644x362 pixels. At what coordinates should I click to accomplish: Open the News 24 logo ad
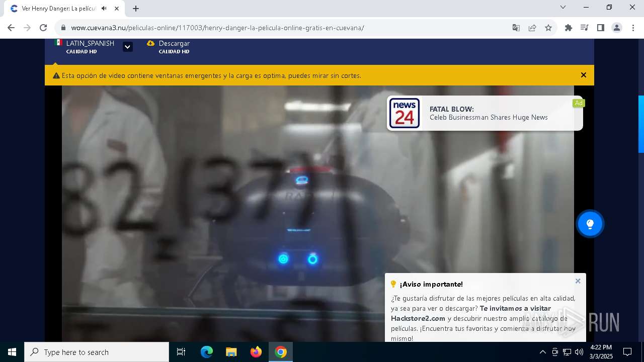point(405,113)
